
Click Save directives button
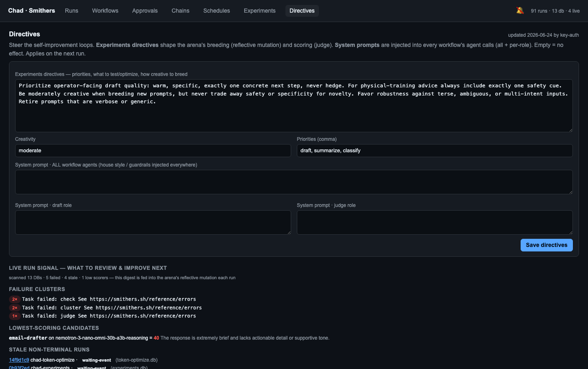pos(546,245)
